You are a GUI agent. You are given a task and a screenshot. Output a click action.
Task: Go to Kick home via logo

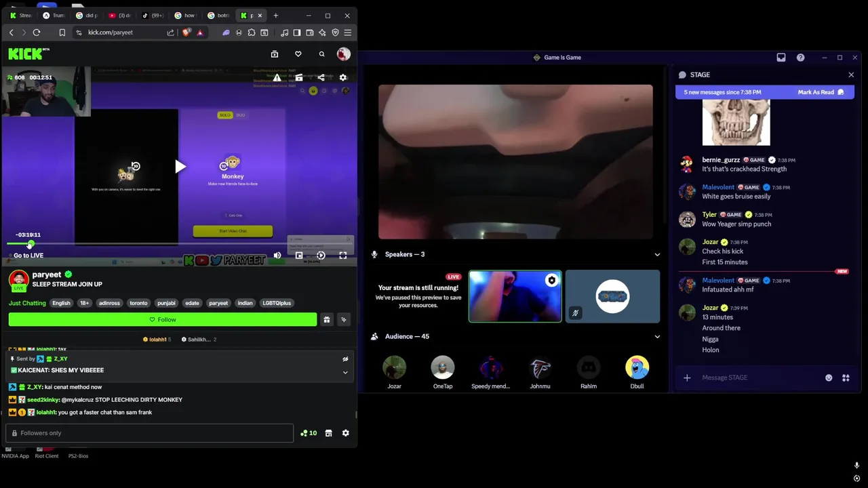pyautogui.click(x=28, y=54)
